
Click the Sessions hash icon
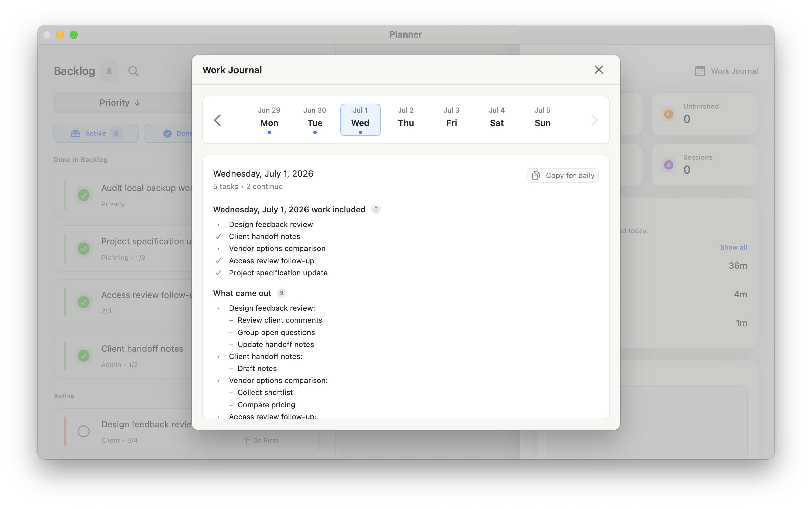coord(669,165)
